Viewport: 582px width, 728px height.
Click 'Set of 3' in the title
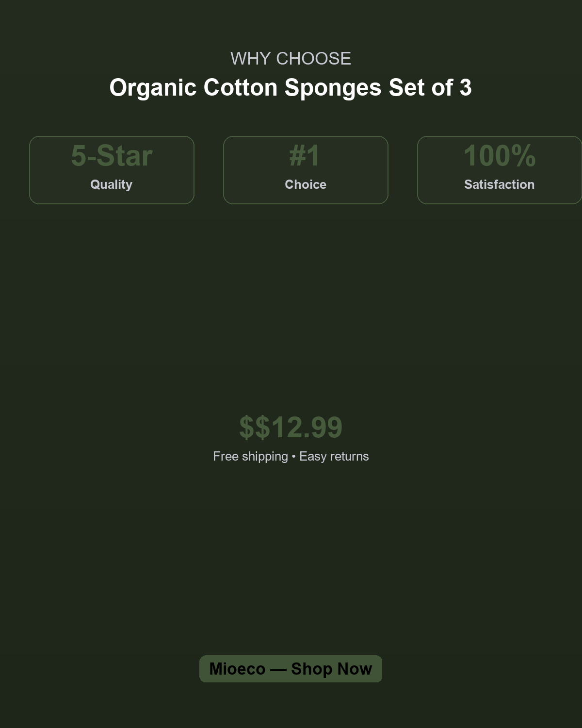tap(430, 88)
